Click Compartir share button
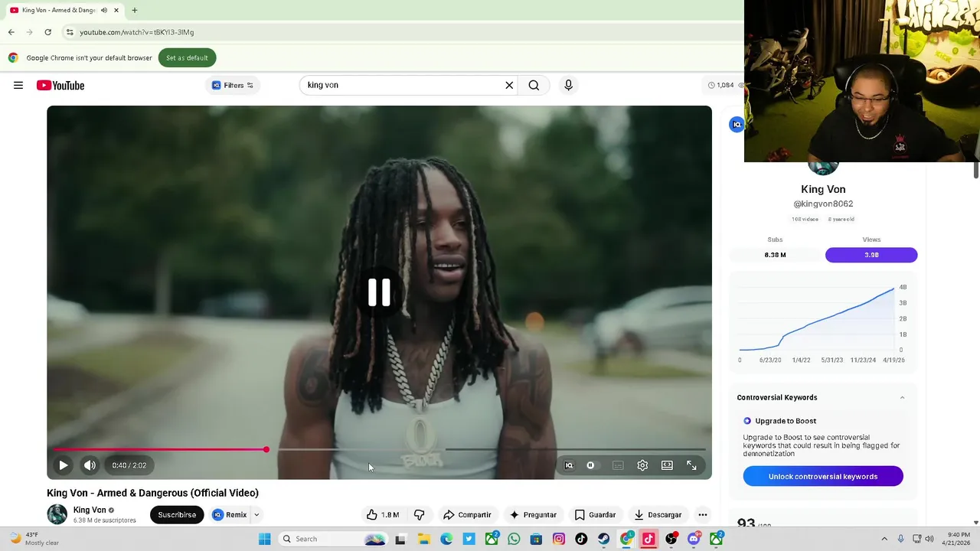Image resolution: width=980 pixels, height=551 pixels. pyautogui.click(x=467, y=515)
